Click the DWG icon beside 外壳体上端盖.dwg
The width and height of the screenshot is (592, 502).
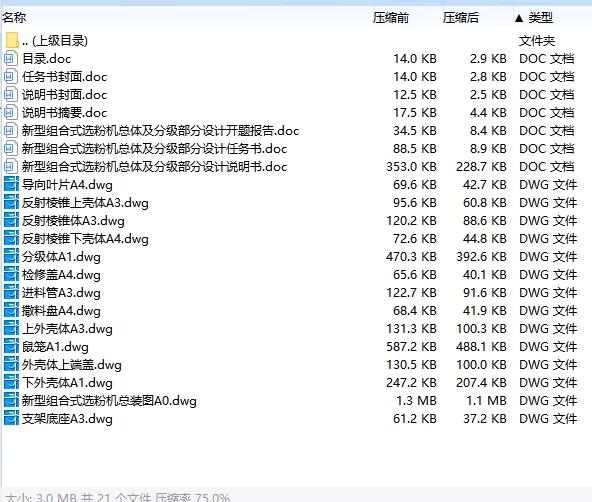pyautogui.click(x=11, y=365)
